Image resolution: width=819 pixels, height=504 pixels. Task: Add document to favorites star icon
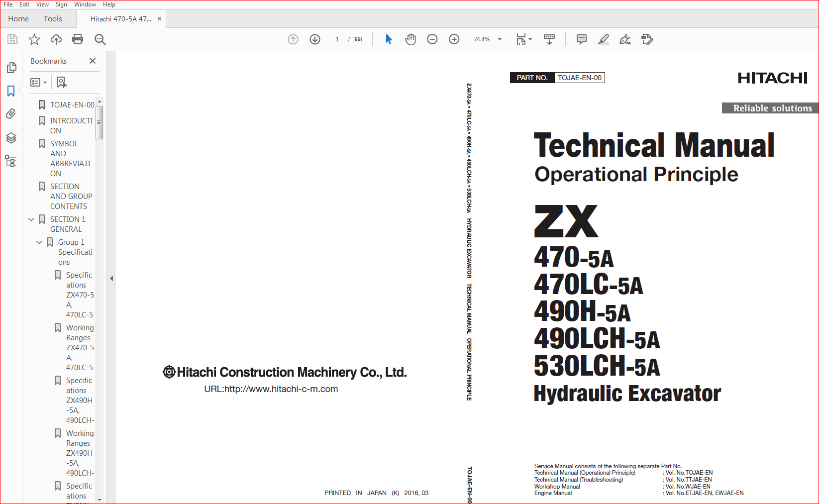(x=34, y=39)
